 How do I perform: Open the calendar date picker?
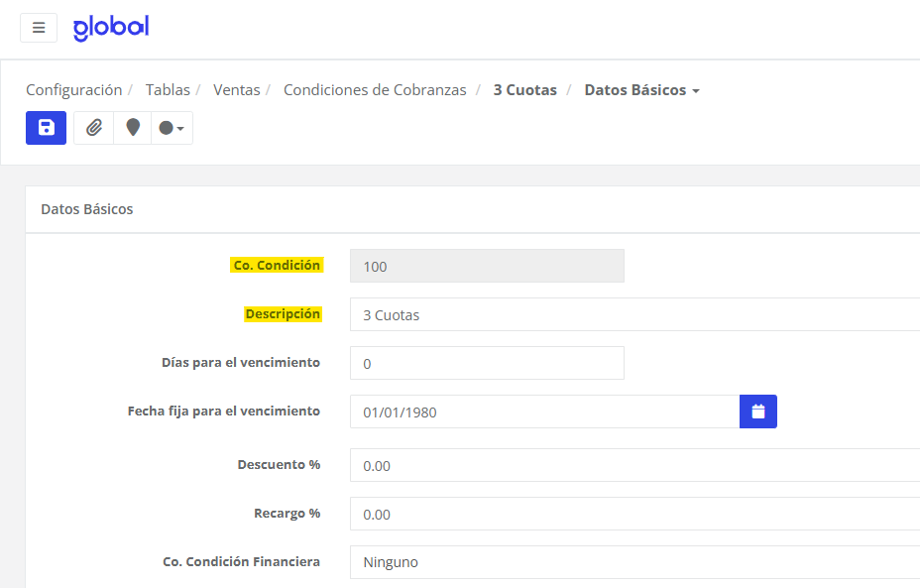click(758, 412)
